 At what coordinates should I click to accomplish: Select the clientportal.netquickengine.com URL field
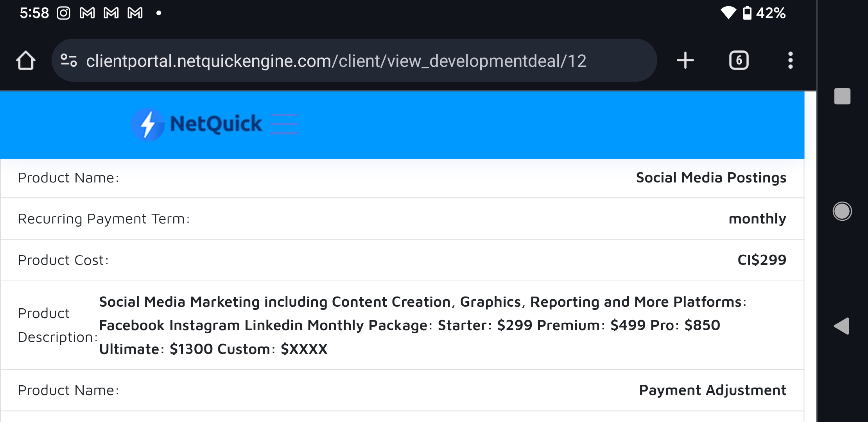pos(354,61)
